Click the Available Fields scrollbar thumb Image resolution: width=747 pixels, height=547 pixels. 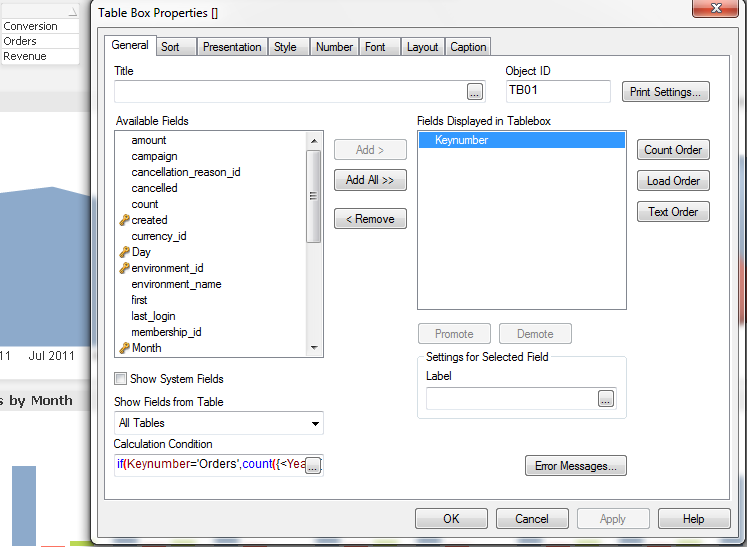[313, 196]
